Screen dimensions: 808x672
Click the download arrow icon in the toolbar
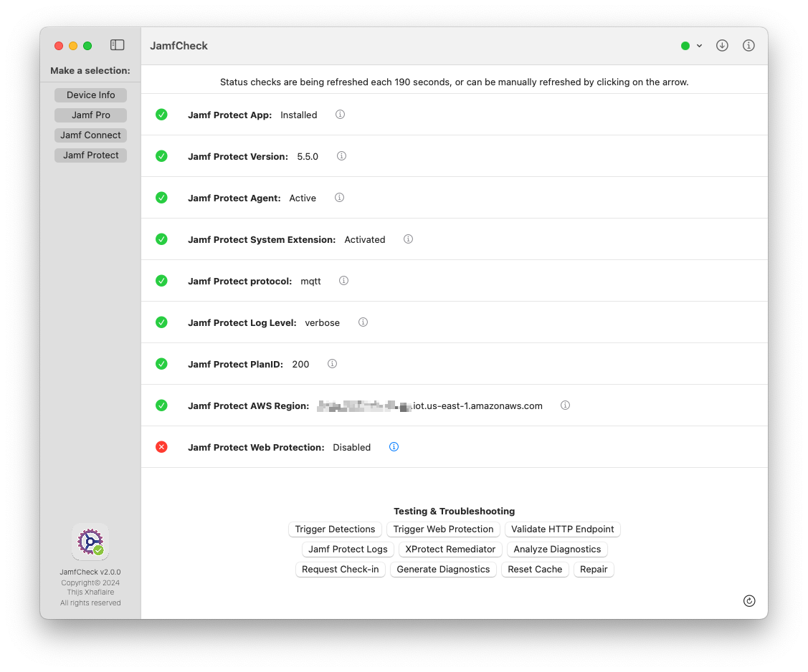722,45
